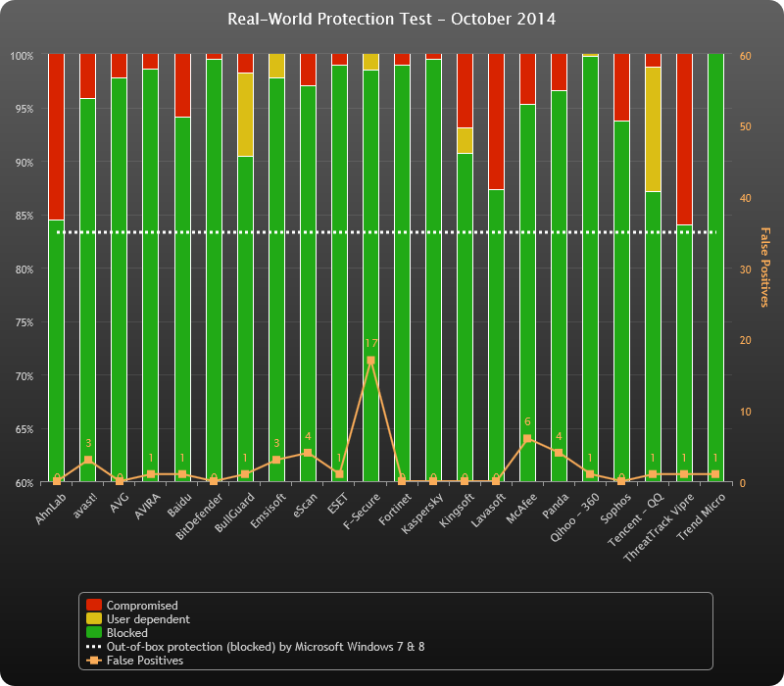Select the 'Compromised' legend label
The width and height of the screenshot is (784, 686).
click(x=142, y=606)
